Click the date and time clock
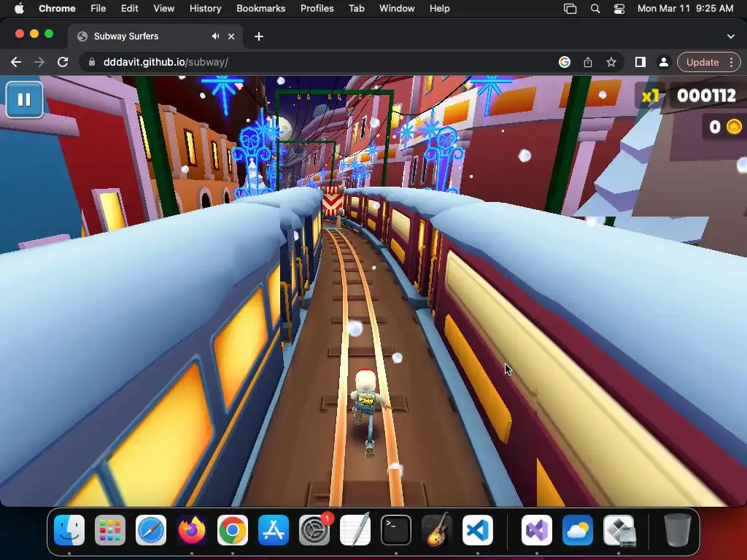 [x=686, y=9]
